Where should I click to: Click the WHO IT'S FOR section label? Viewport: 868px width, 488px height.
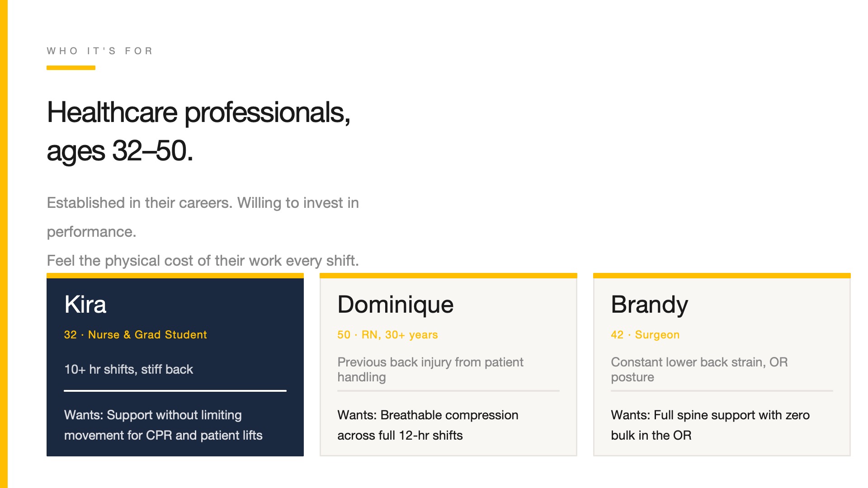100,51
